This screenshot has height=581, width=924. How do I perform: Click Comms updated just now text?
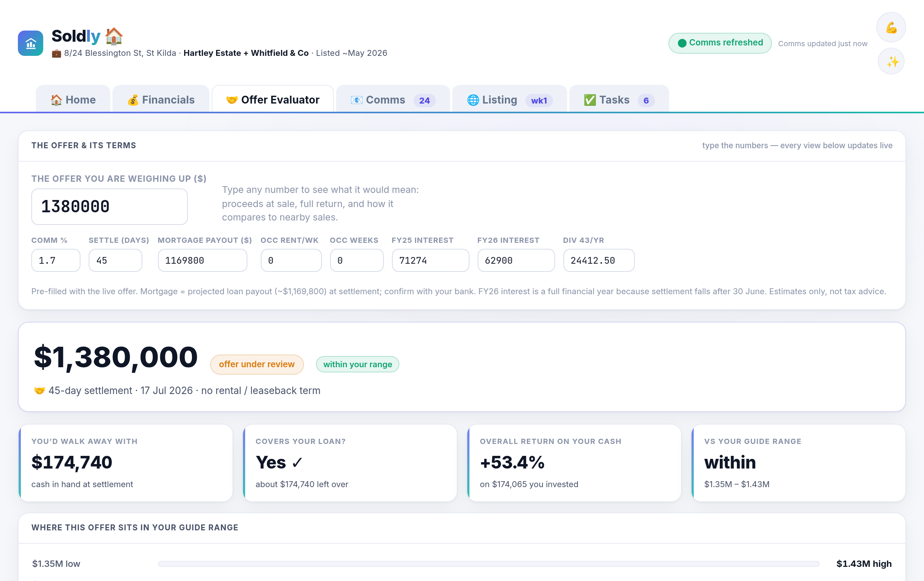822,44
